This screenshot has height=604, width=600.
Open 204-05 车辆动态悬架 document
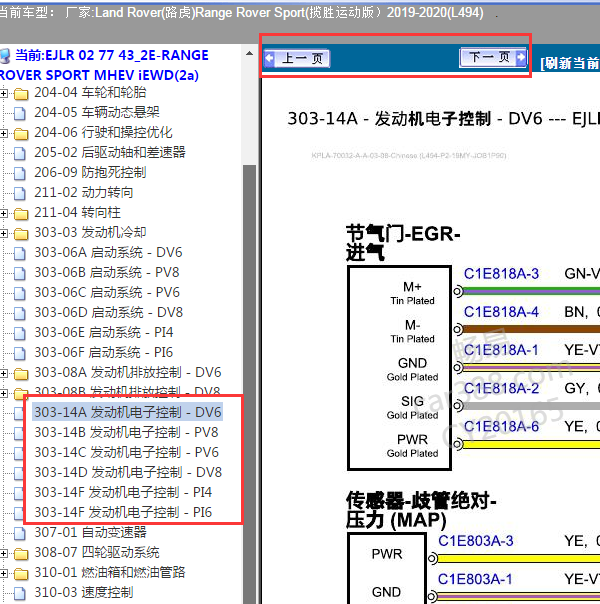click(97, 112)
